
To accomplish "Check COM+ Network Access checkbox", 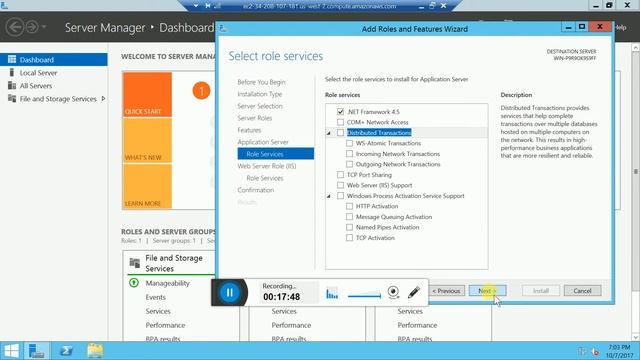I will click(340, 122).
